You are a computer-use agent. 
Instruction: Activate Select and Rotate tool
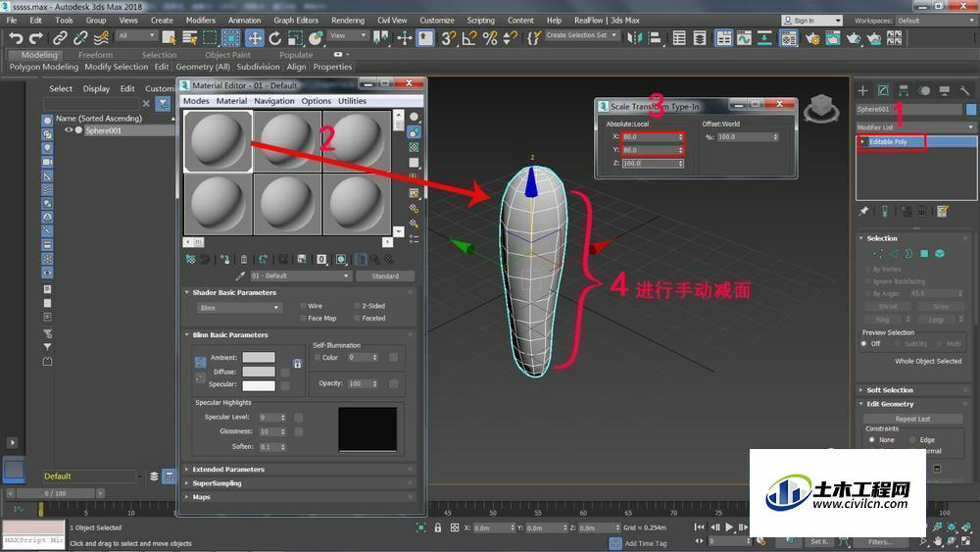coord(275,38)
